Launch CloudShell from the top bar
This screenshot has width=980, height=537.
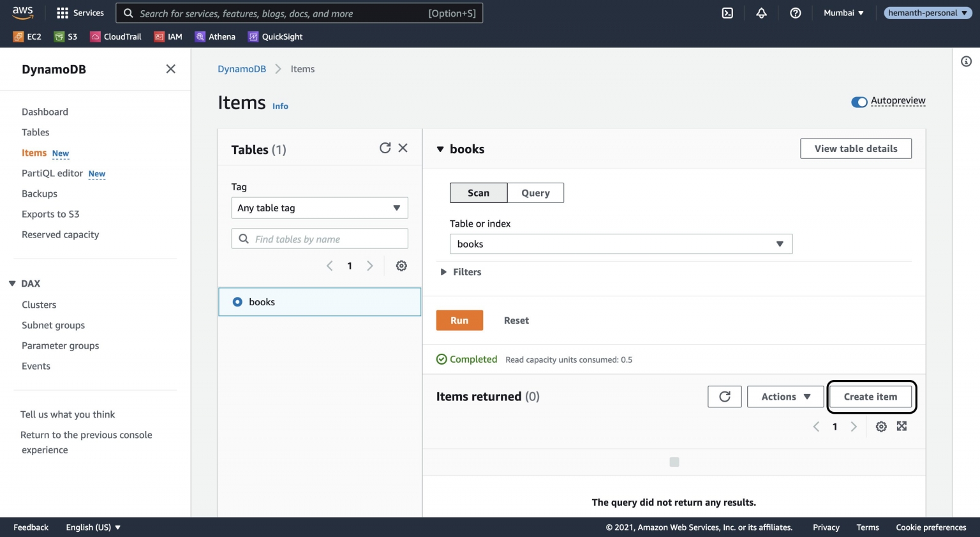coord(727,12)
